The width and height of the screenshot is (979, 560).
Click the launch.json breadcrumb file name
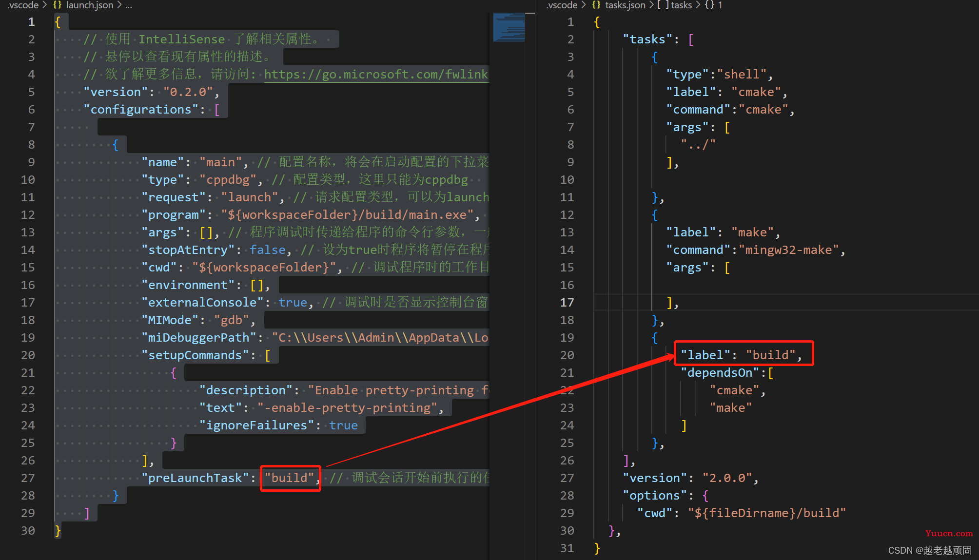point(90,5)
